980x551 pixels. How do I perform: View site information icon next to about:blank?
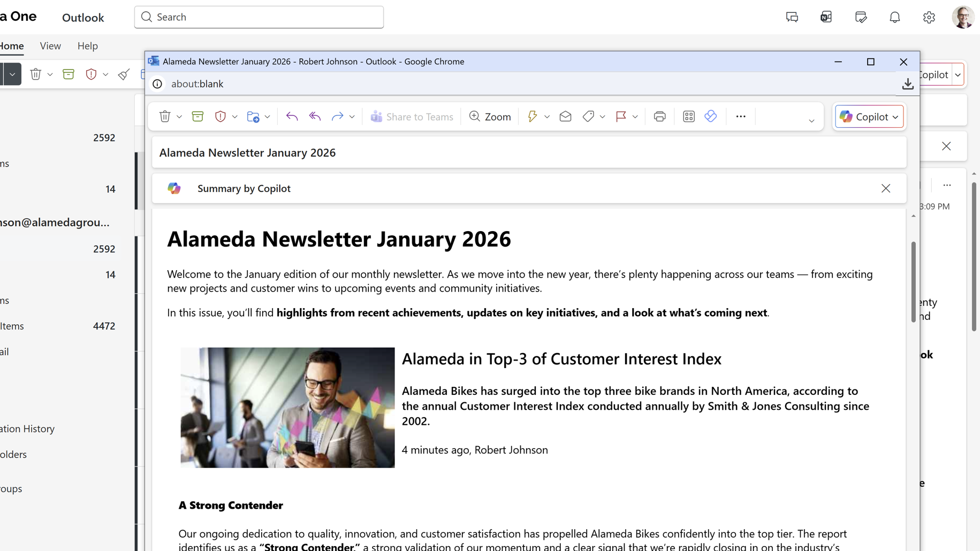[x=157, y=84]
